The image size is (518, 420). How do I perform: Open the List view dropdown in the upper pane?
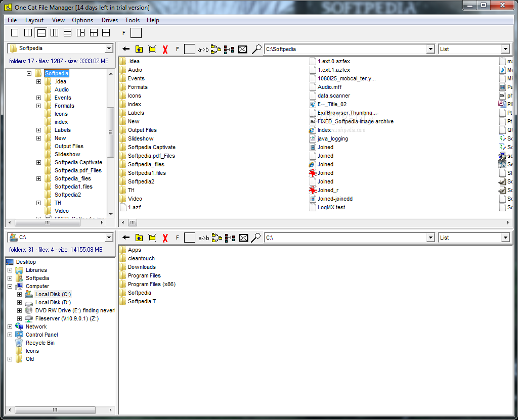coord(505,49)
